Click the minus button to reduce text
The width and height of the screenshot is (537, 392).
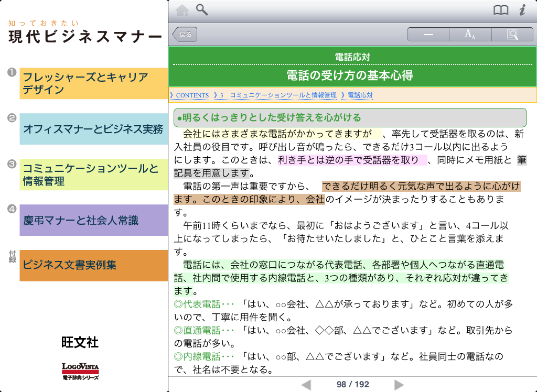pyautogui.click(x=428, y=35)
